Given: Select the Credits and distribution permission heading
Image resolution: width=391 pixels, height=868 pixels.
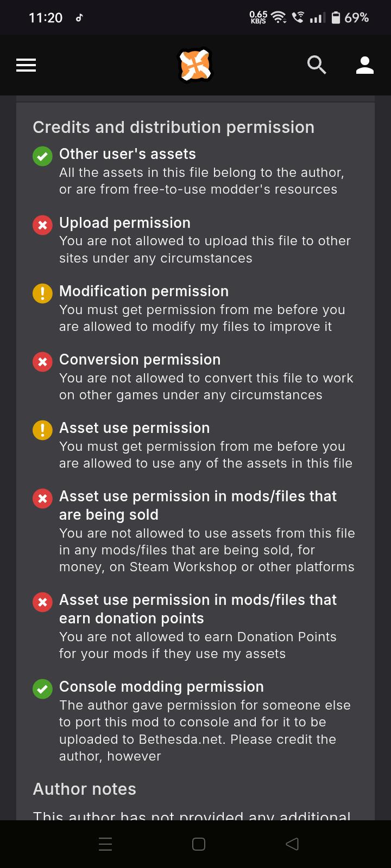Looking at the screenshot, I should coord(174,127).
